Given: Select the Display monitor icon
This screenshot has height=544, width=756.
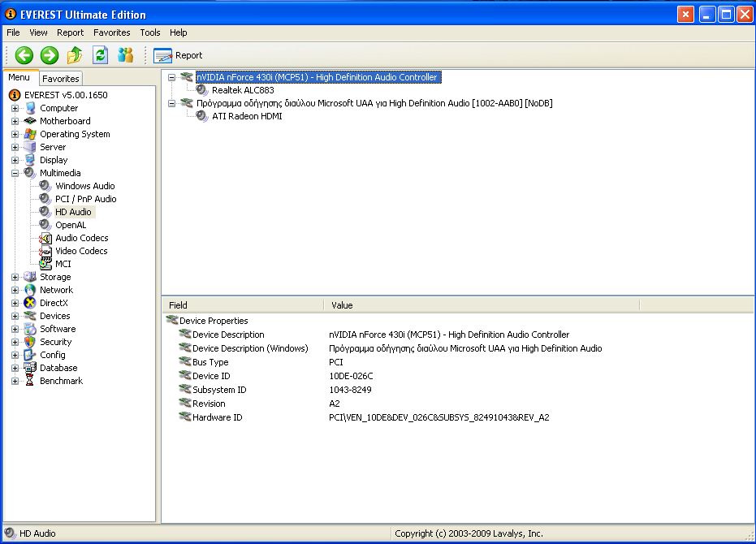Looking at the screenshot, I should click(30, 160).
